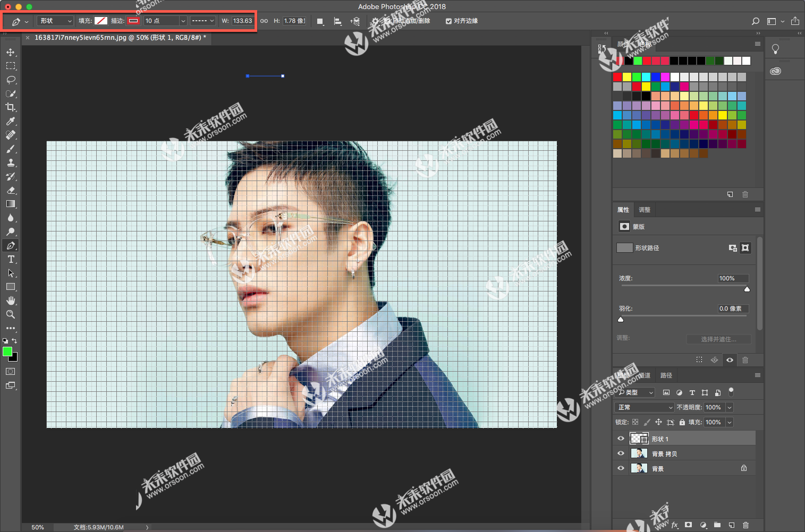
Task: Select the History Brush tool
Action: pos(11,176)
